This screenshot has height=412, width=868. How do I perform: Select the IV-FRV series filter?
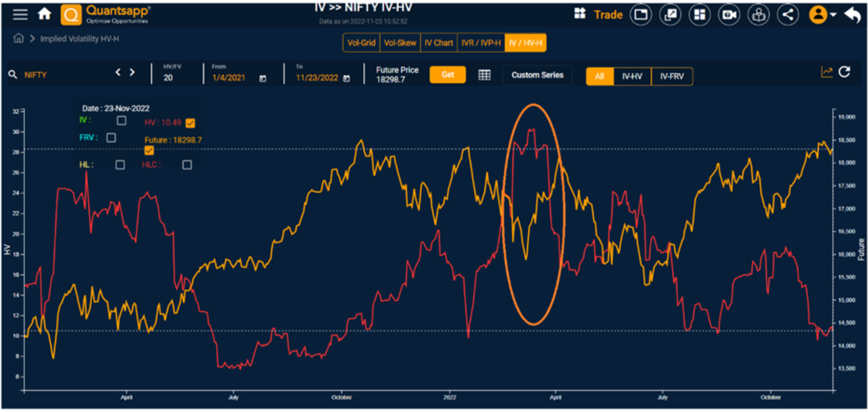[x=672, y=76]
